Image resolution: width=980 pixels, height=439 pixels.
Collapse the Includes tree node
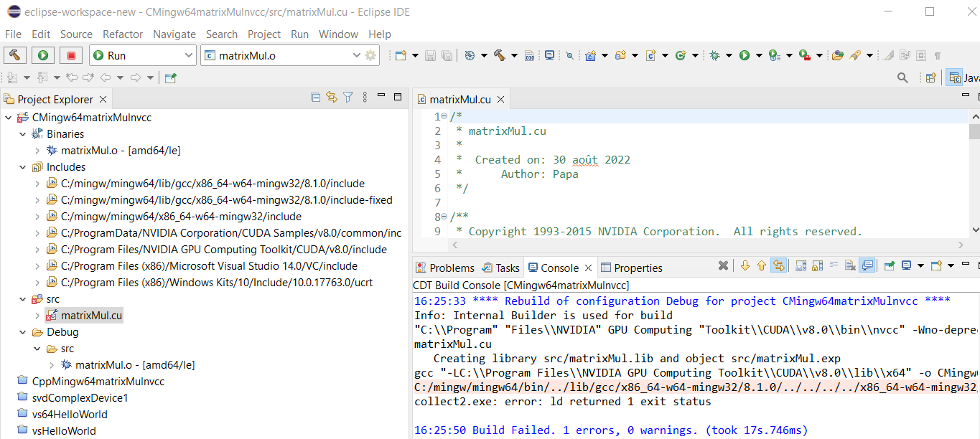pos(23,167)
